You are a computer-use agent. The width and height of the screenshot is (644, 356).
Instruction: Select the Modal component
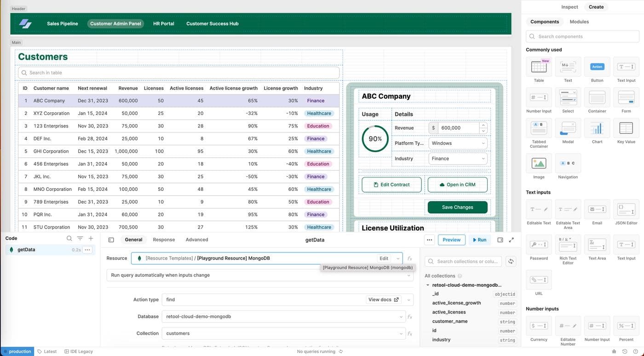(568, 128)
